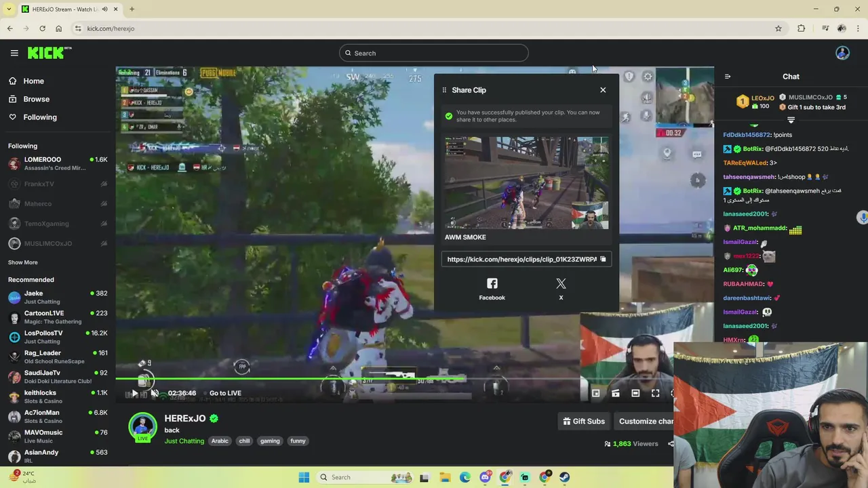Open the Windows Start menu
868x488 pixels.
pos(304,477)
